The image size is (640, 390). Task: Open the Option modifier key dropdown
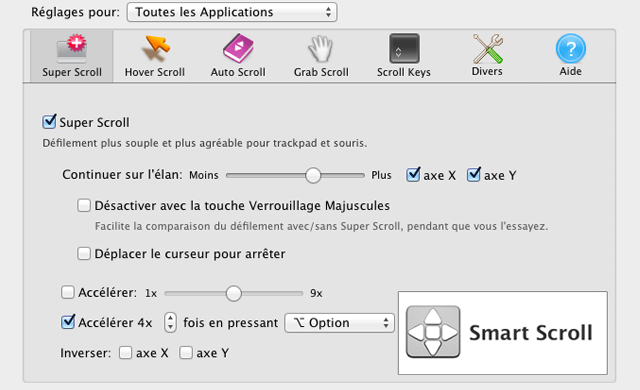pos(340,323)
